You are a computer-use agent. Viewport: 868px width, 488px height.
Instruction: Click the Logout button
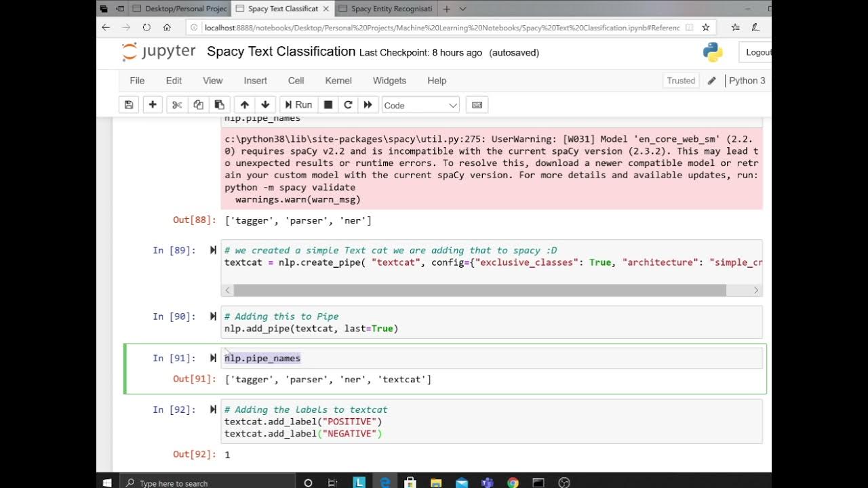[755, 52]
